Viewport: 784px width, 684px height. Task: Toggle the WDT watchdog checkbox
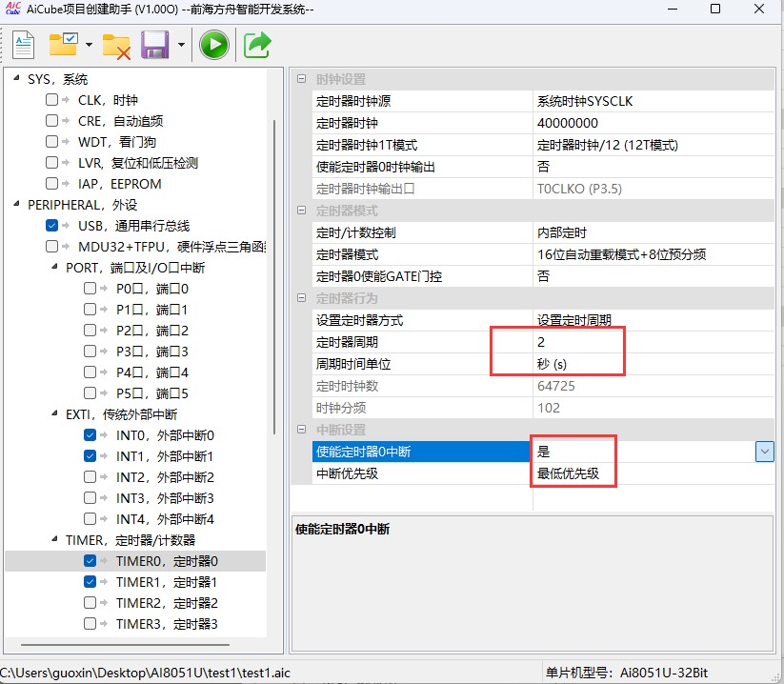point(51,142)
